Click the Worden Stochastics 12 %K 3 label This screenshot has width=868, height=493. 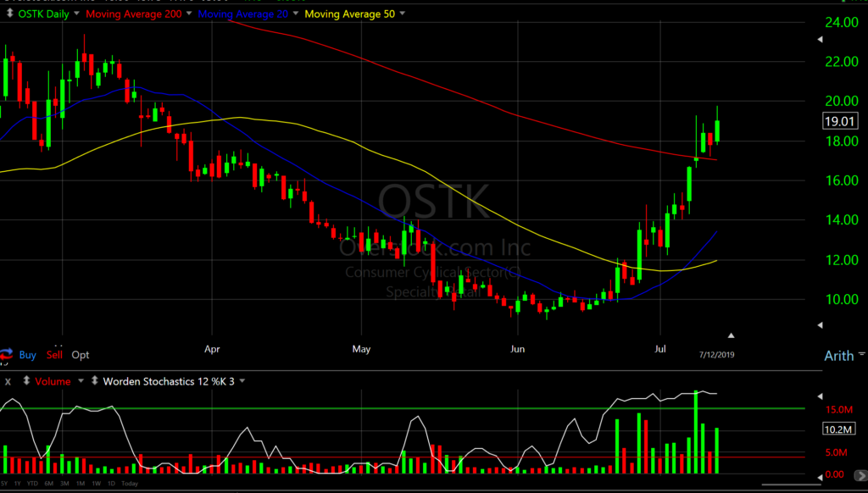169,382
